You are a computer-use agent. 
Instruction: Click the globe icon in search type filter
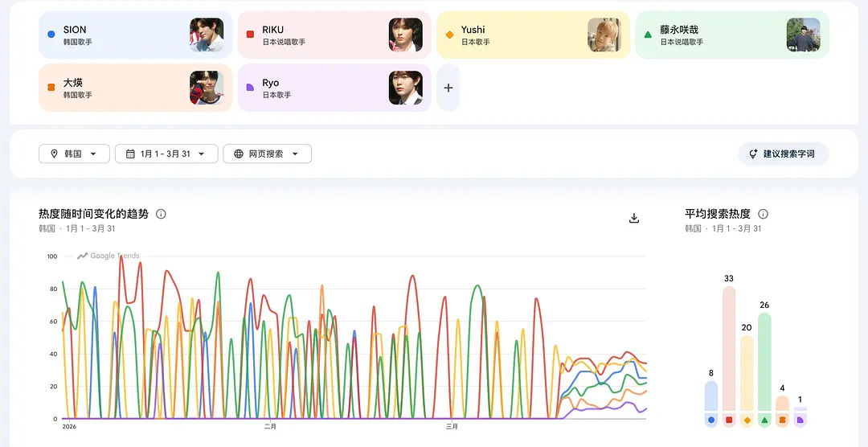pyautogui.click(x=239, y=154)
